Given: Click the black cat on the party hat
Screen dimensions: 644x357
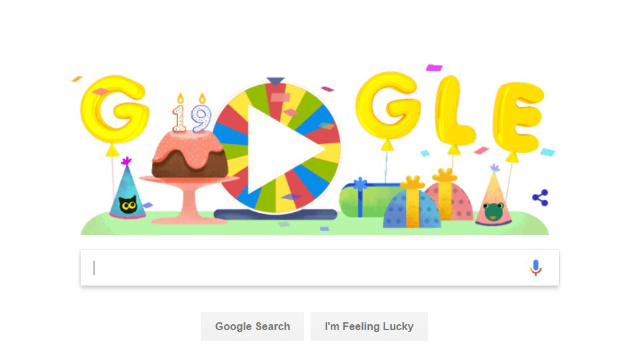Looking at the screenshot, I should (128, 204).
